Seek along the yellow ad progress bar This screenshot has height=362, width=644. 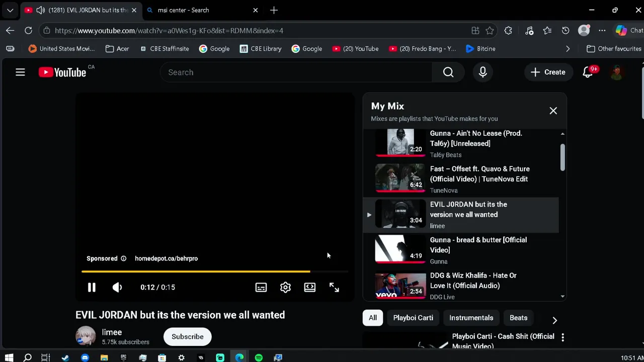pyautogui.click(x=215, y=271)
